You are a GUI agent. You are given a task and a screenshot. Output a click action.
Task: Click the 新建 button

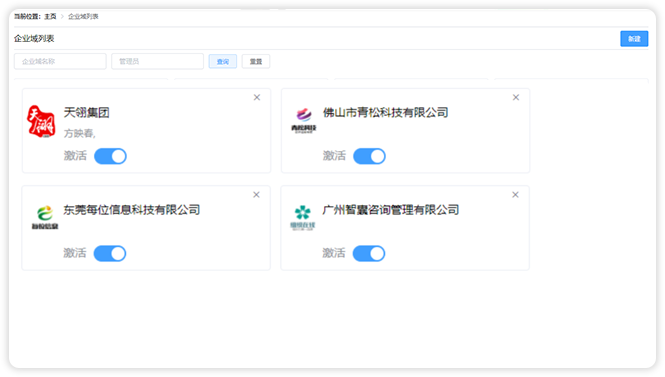(634, 39)
